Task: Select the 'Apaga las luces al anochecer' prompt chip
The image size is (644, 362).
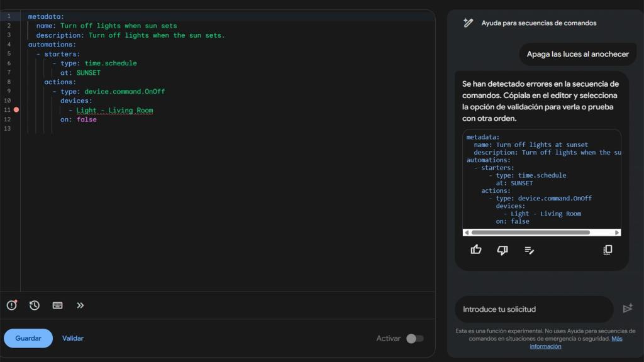Action: [x=577, y=54]
